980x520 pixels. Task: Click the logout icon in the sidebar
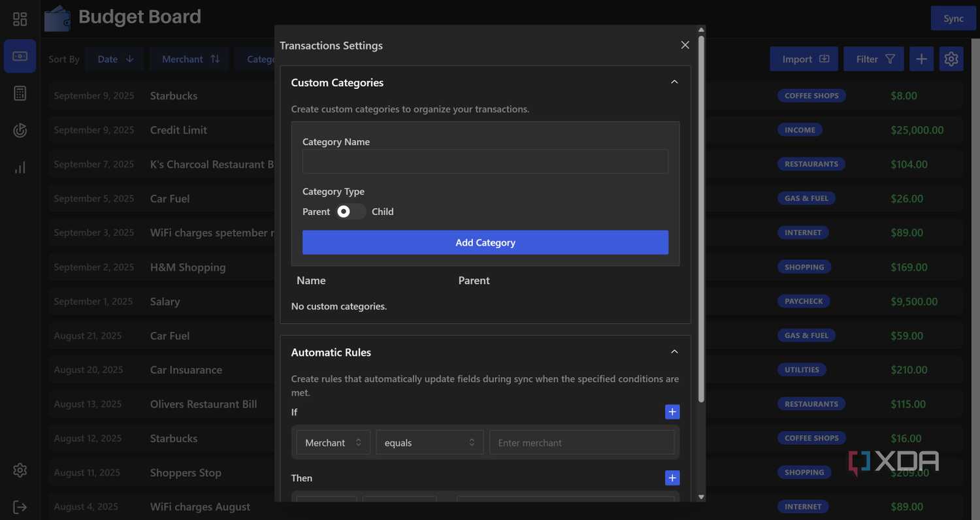[x=20, y=507]
